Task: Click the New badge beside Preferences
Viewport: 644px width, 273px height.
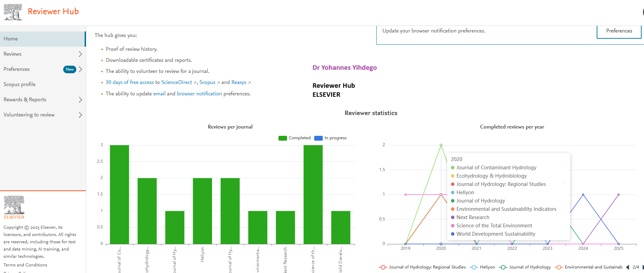Action: pyautogui.click(x=70, y=69)
